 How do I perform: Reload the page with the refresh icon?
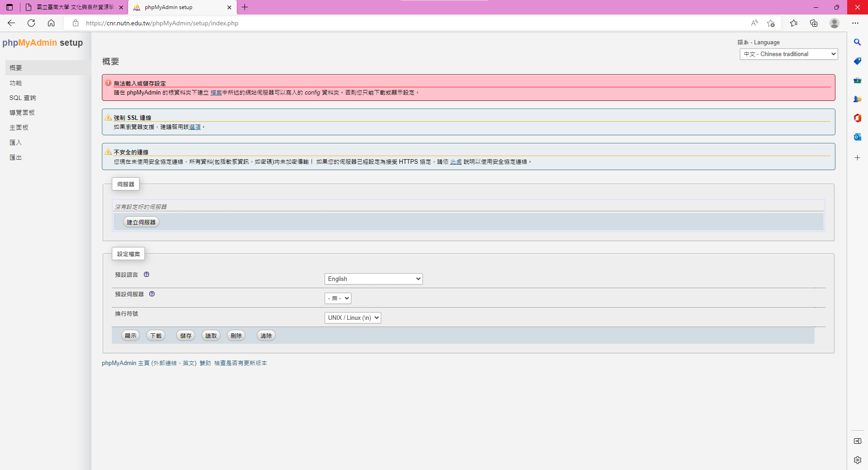click(x=31, y=23)
